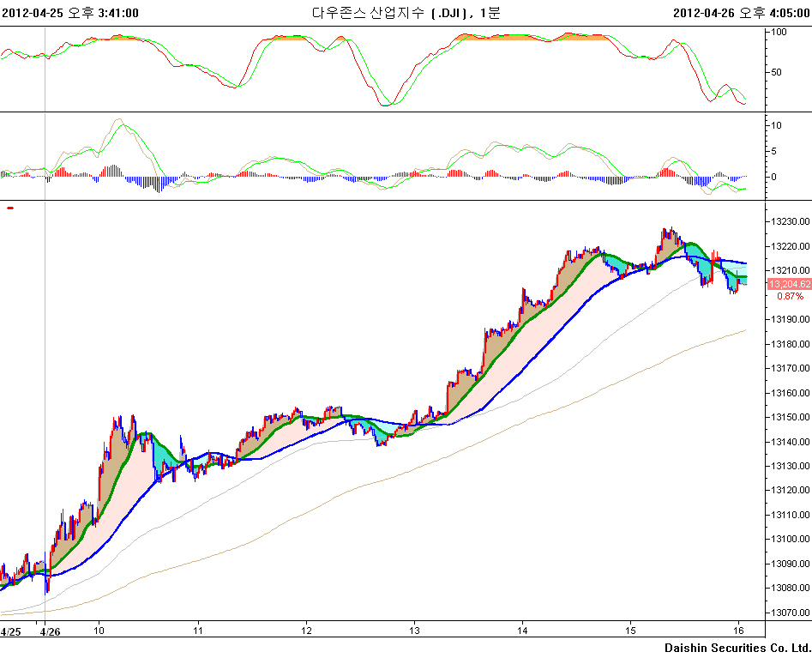Click the 13070.00 price axis label
The width and height of the screenshot is (812, 658).
[786, 613]
